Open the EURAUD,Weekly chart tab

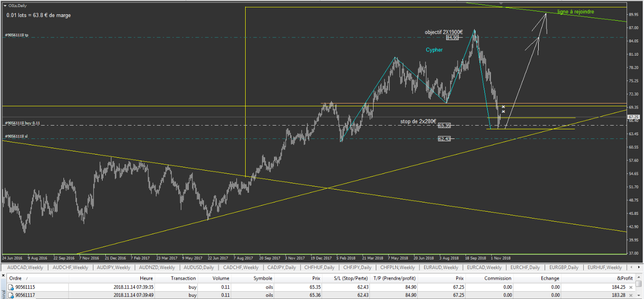coord(441,267)
